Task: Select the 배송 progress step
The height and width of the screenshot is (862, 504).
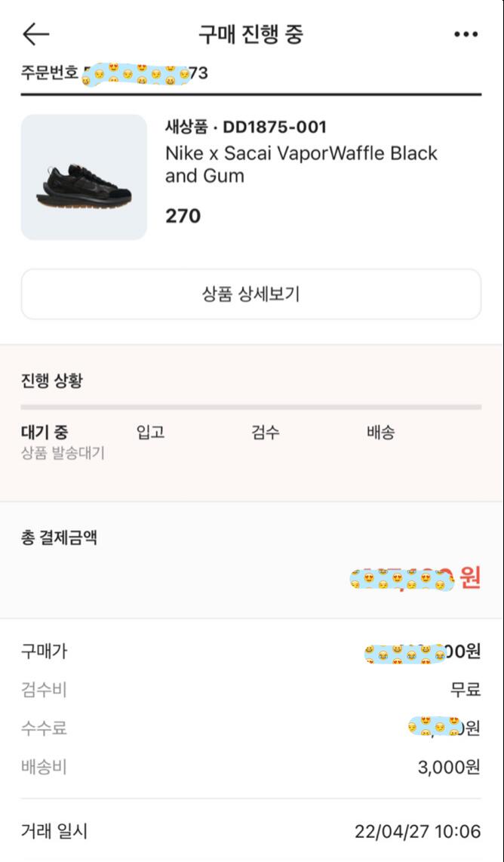Action: [x=381, y=433]
